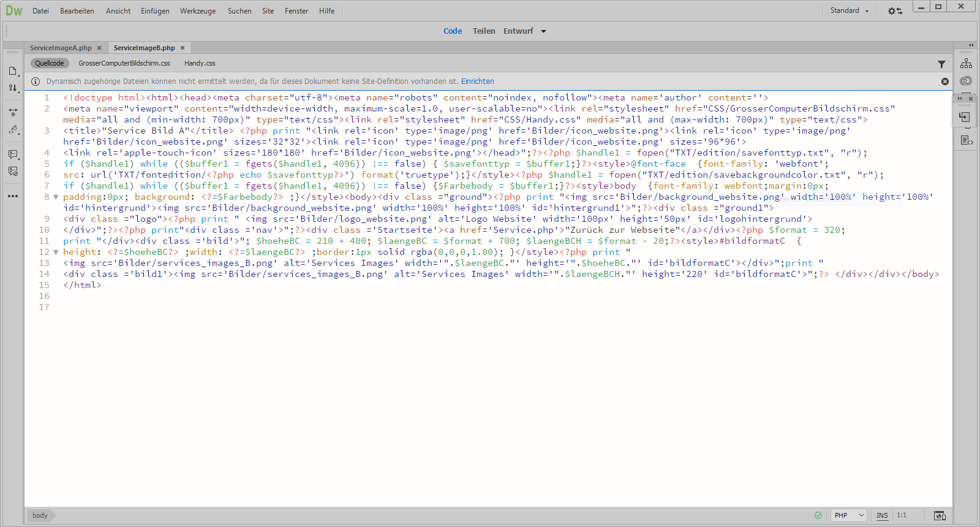Switch to Code view

tap(453, 31)
